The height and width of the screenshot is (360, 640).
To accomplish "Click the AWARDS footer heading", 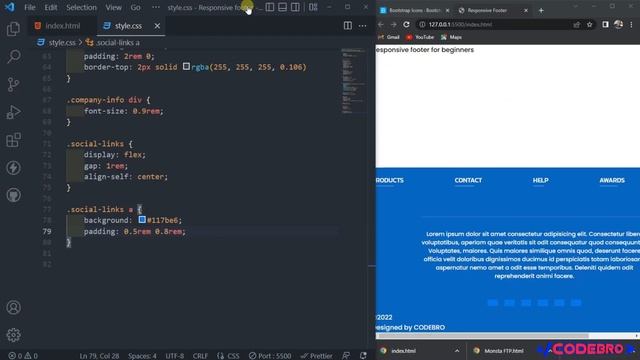I will pos(612,180).
